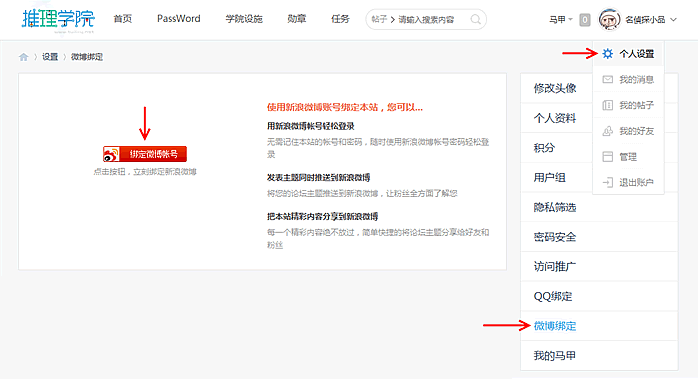The height and width of the screenshot is (379, 698).
Task: Click the 绑定微博帐号 button
Action: [x=145, y=154]
